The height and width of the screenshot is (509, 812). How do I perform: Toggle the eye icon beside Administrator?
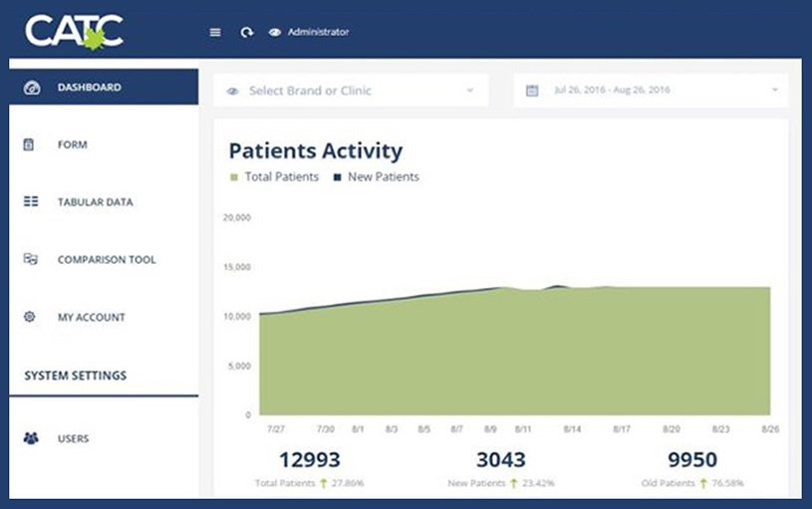(x=274, y=32)
